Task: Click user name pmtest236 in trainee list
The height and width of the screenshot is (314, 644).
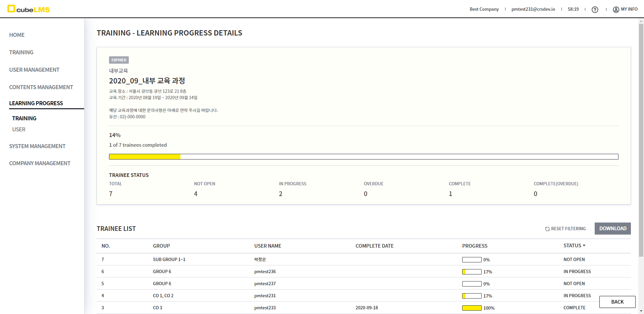Action: pyautogui.click(x=265, y=271)
